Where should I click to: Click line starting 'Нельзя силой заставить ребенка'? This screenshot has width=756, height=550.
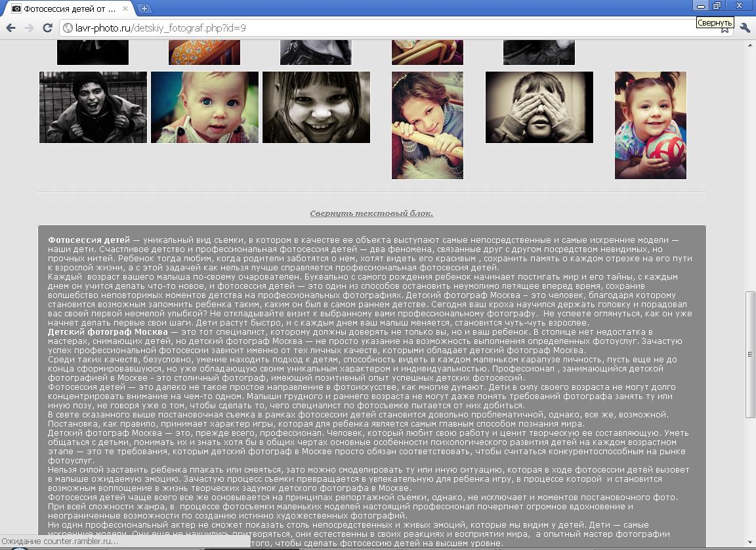[x=368, y=469]
